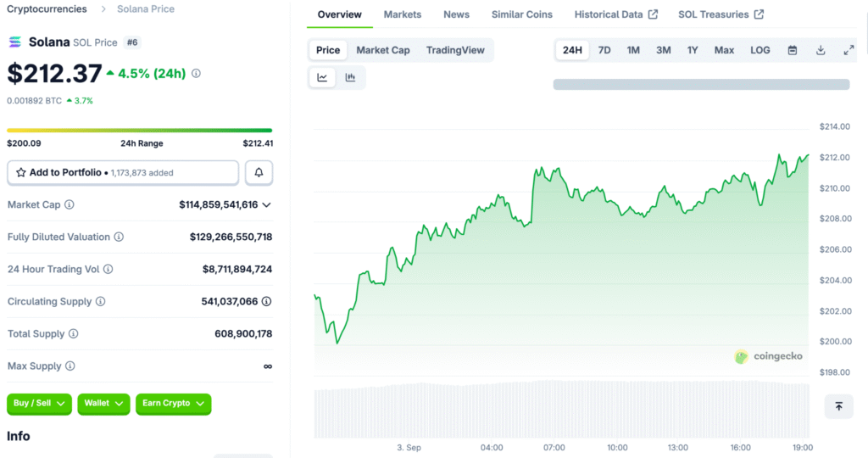Click the 24h Range progress bar
Viewport: 868px width, 458px height.
coord(140,131)
